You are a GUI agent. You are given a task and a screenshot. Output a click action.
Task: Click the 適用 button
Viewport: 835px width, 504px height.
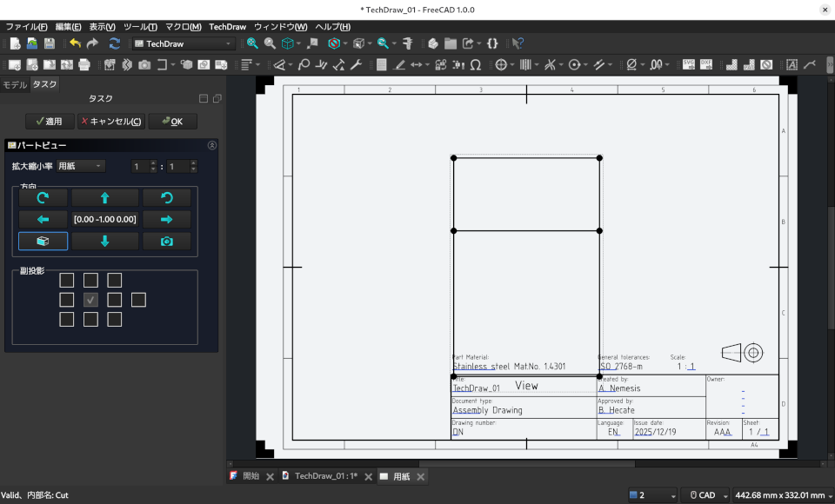(50, 121)
